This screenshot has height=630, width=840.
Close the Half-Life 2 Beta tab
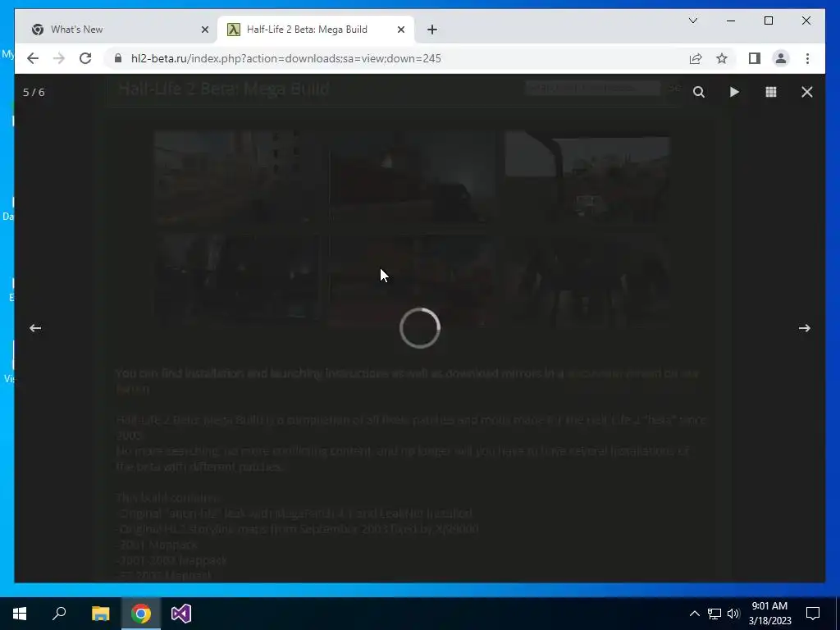400,30
